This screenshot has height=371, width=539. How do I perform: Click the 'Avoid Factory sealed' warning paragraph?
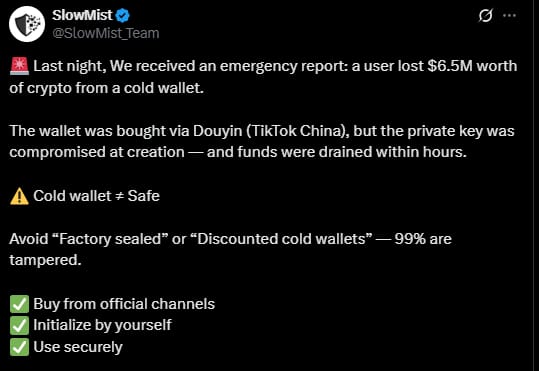click(230, 249)
